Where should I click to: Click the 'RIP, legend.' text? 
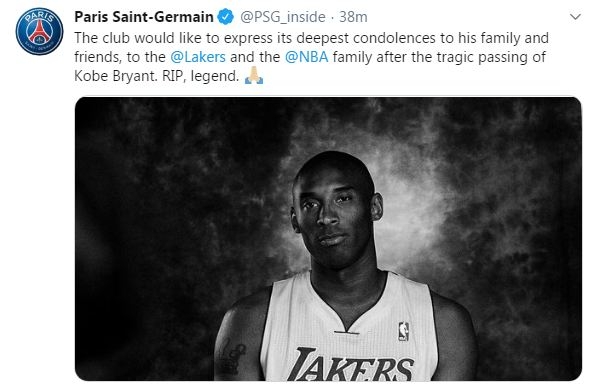pyautogui.click(x=201, y=76)
